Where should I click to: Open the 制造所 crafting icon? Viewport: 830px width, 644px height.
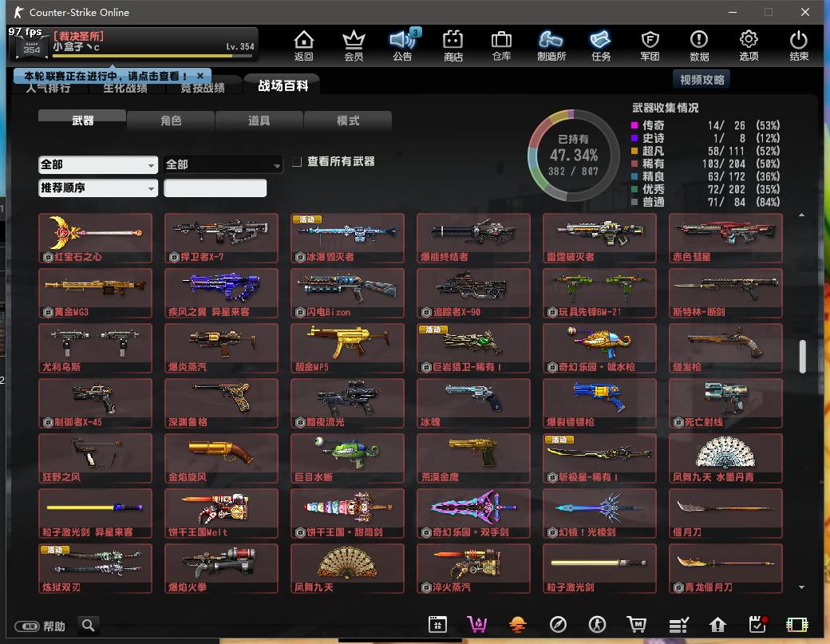click(551, 45)
